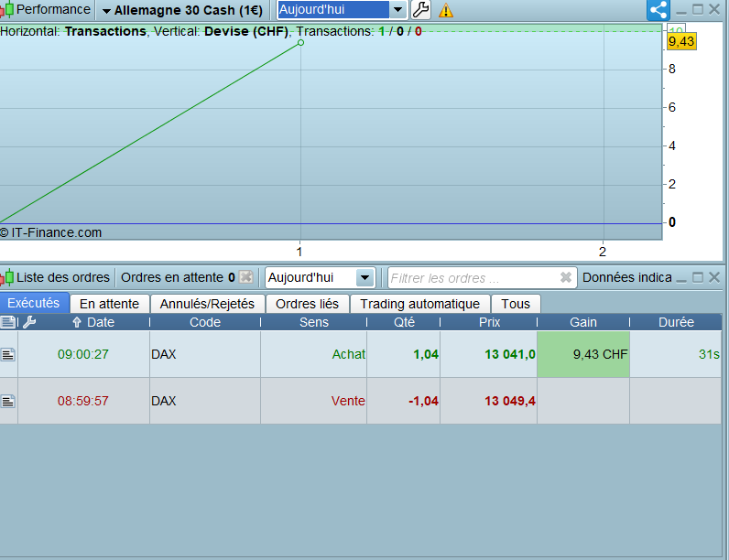Switch to the En attente tab
This screenshot has height=560, width=729.
[110, 304]
